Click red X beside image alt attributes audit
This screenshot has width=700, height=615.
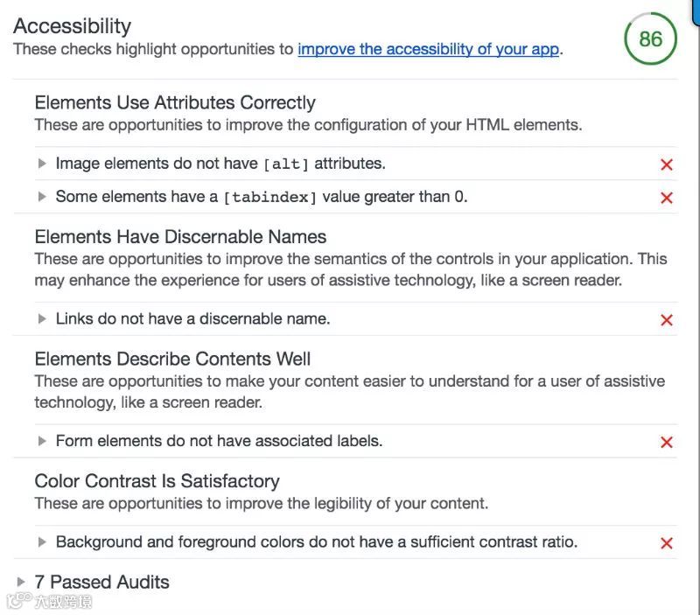click(667, 164)
